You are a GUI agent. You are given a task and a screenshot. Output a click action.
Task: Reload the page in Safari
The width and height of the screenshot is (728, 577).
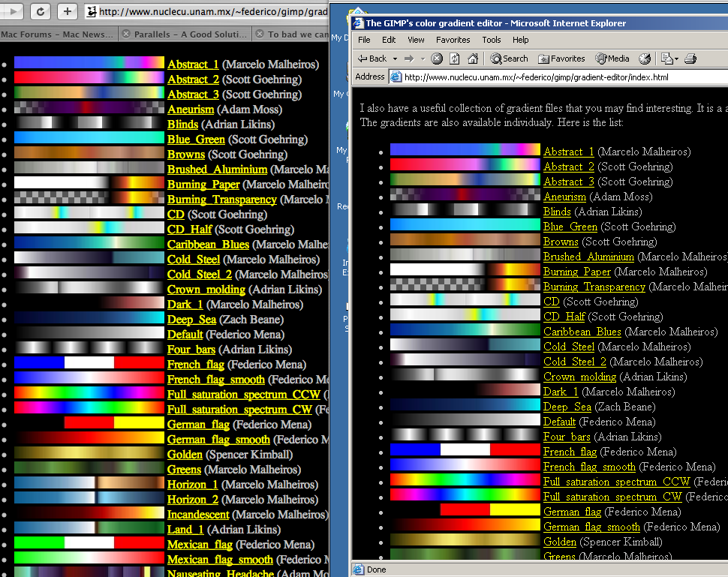[x=41, y=11]
